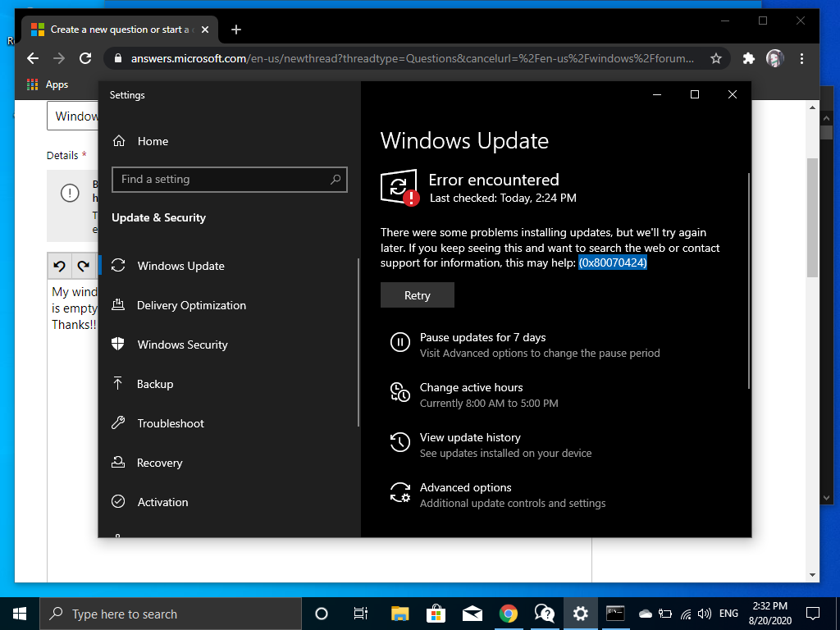Go to Recovery settings

point(159,463)
